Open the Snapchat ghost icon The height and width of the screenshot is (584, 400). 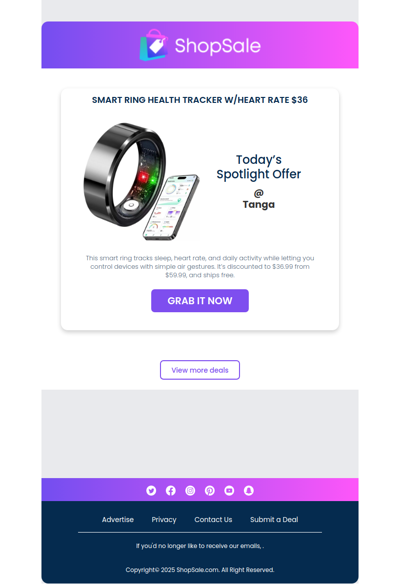point(249,491)
